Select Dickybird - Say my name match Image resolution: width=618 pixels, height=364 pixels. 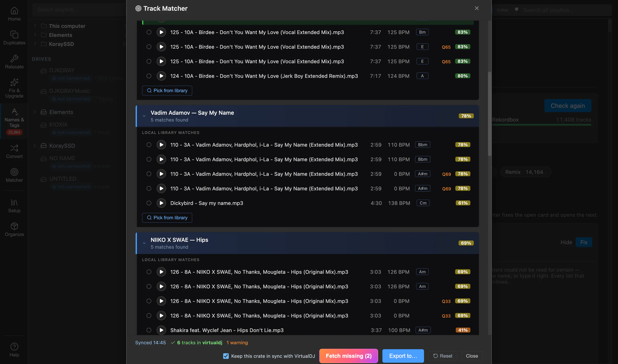click(149, 203)
